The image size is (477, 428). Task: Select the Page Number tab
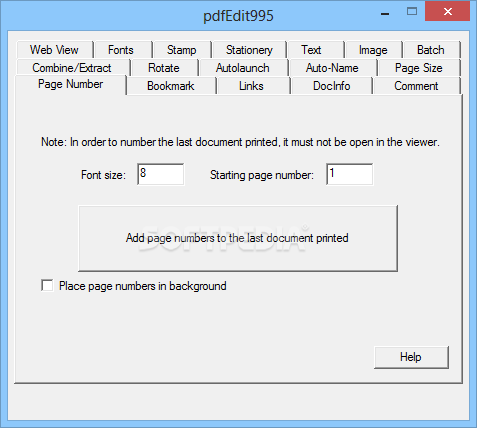[x=71, y=84]
